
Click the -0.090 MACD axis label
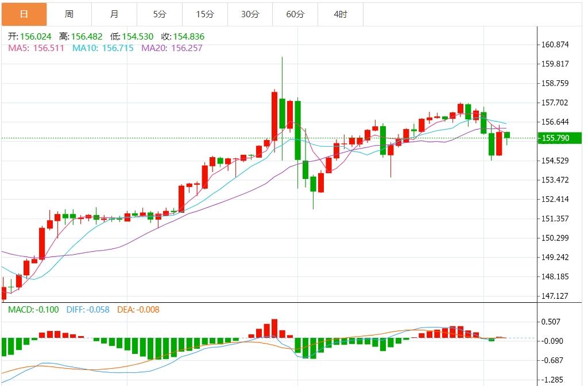tap(552, 341)
